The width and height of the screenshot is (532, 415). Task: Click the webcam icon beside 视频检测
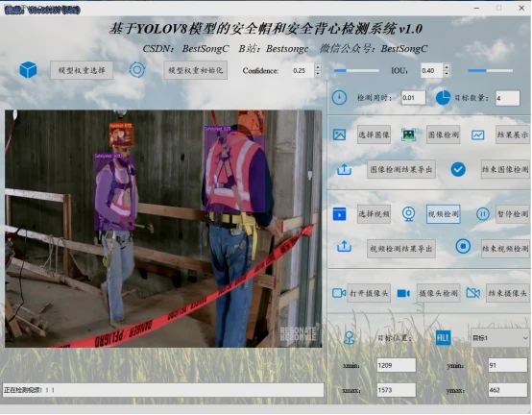(x=408, y=214)
